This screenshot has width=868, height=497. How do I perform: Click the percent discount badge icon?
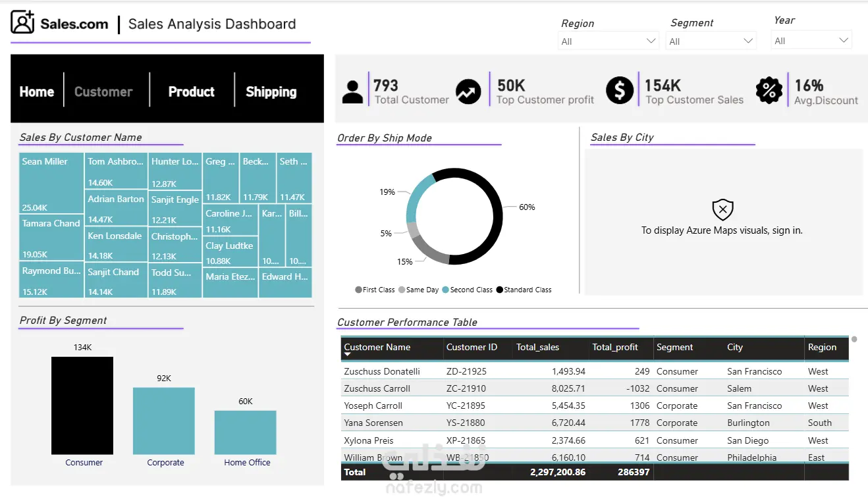click(769, 91)
